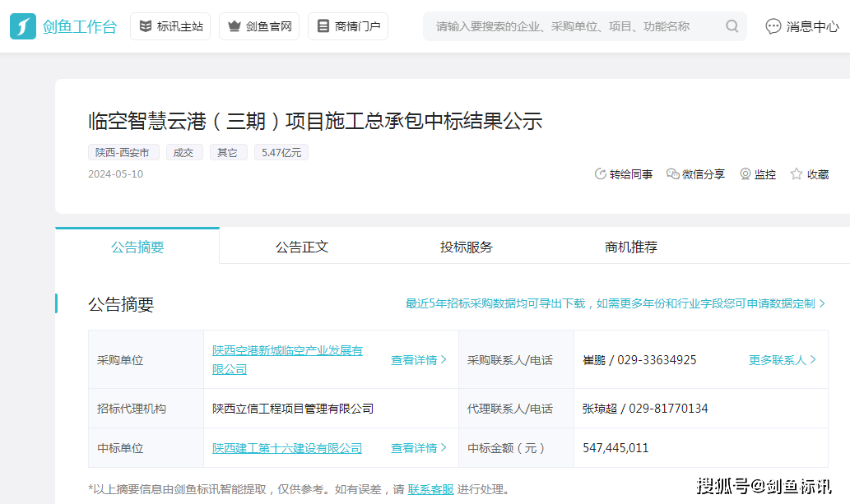Select the 其它 tag
850x504 pixels.
(228, 152)
